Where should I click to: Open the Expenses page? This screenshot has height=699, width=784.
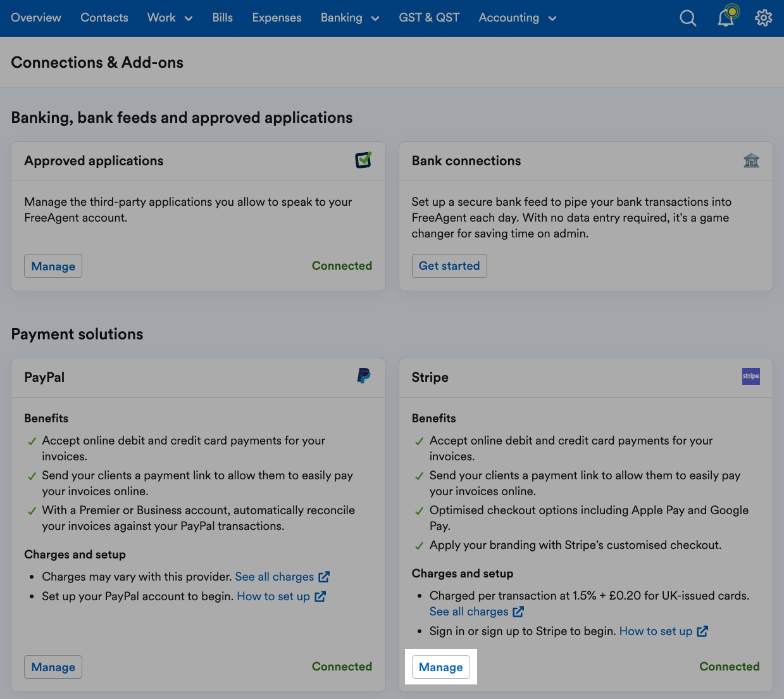(x=277, y=18)
